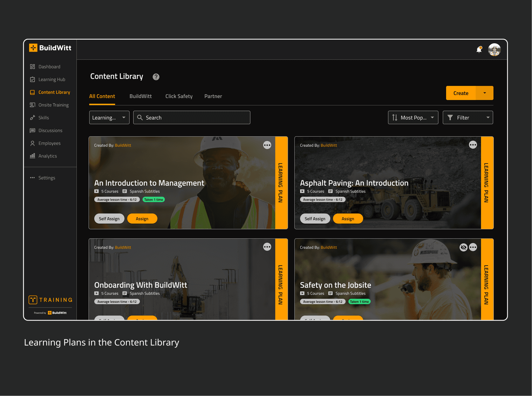Click '5 Courses' on Safety on the Jobsite
The width and height of the screenshot is (532, 396).
point(316,293)
